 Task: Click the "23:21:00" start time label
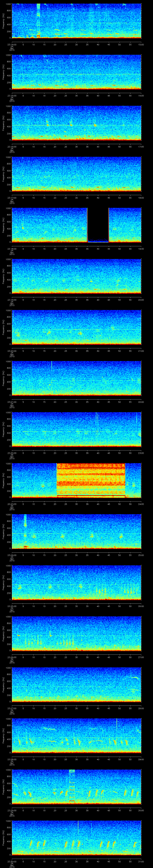[12, 402]
